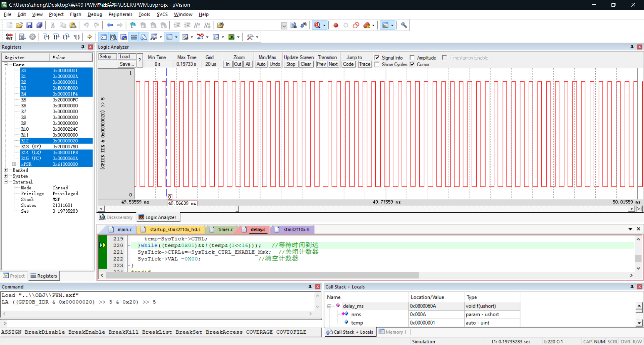Toggle the Signal Info checkbox

click(377, 58)
